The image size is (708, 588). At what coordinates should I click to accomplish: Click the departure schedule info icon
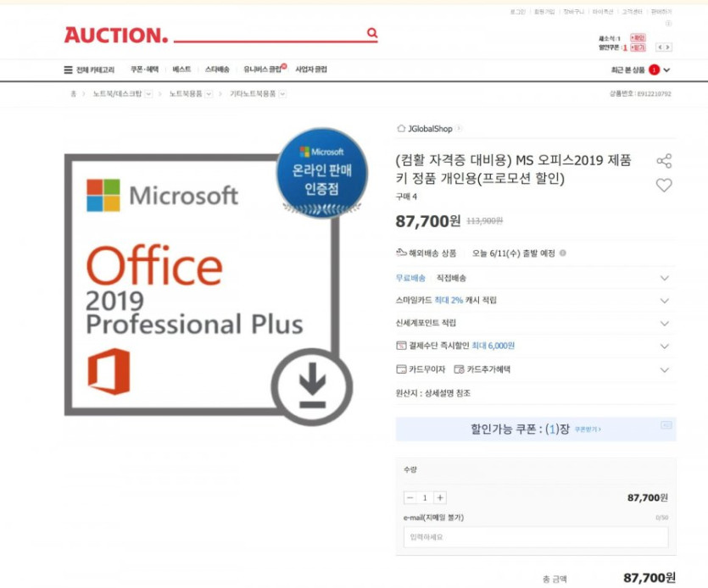click(x=563, y=253)
